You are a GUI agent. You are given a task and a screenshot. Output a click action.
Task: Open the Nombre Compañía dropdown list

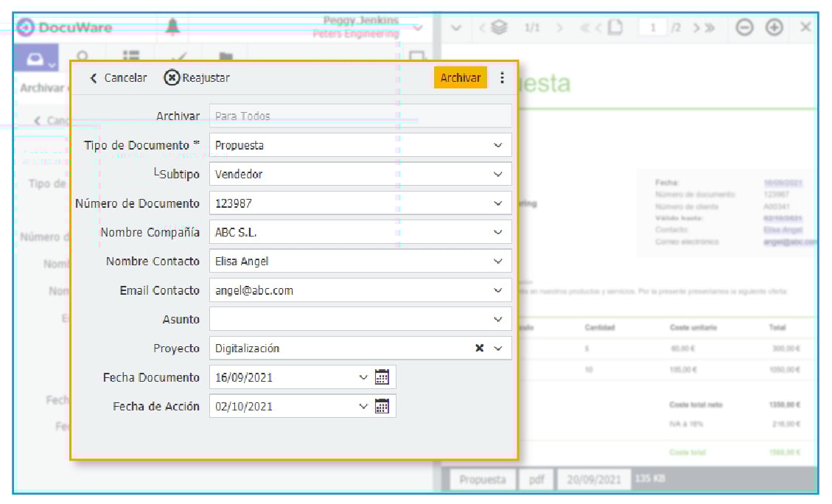pyautogui.click(x=498, y=232)
